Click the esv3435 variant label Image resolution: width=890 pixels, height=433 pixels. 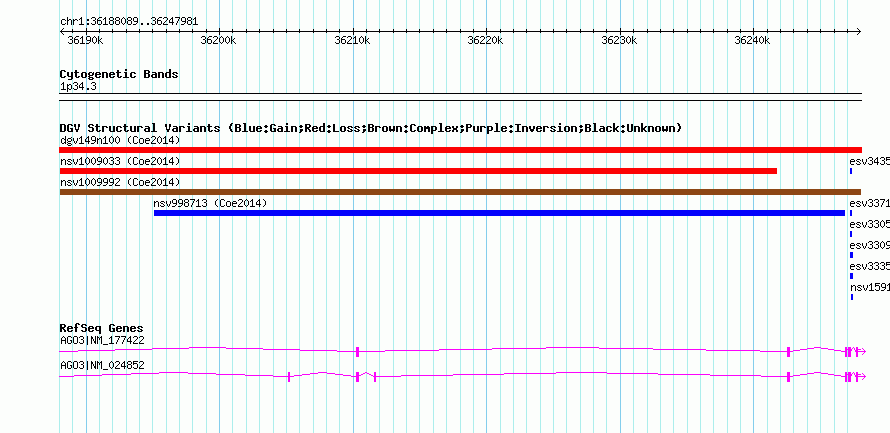(x=869, y=162)
